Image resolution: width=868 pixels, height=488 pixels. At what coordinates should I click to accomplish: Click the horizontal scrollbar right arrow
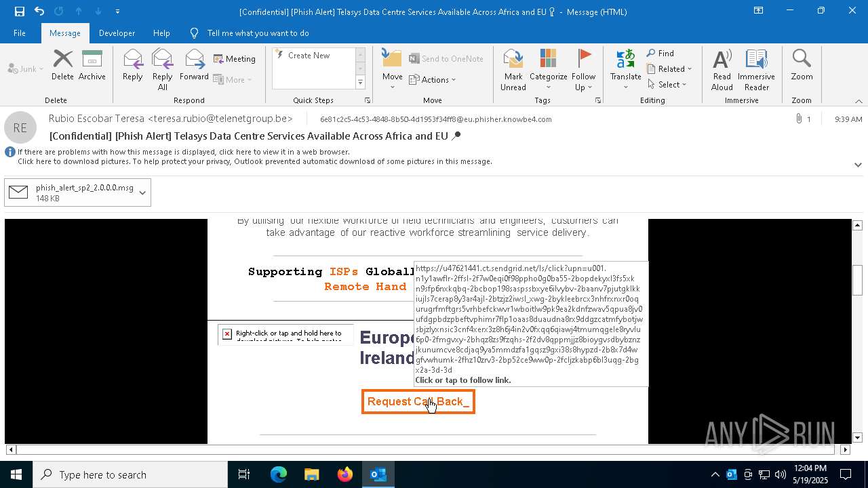coord(845,449)
